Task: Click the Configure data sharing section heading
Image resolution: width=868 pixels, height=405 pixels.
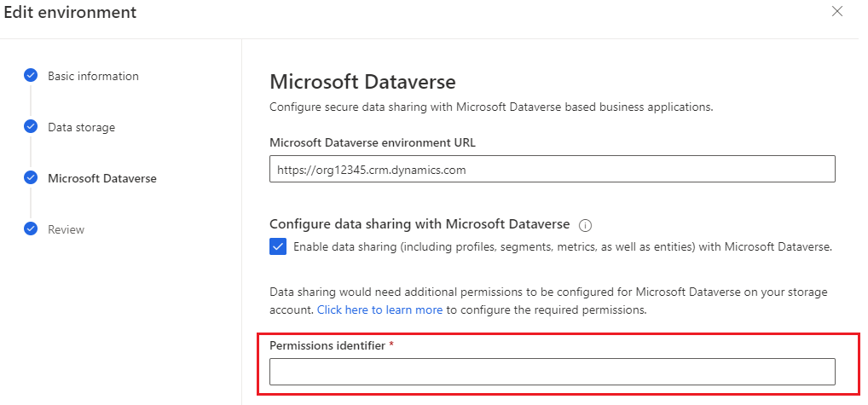Action: 419,224
